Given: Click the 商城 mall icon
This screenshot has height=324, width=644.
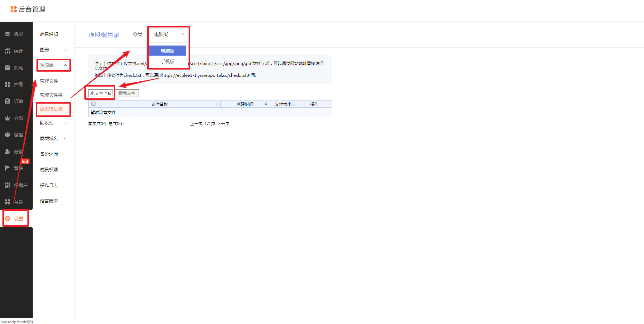Looking at the screenshot, I should pos(7,68).
